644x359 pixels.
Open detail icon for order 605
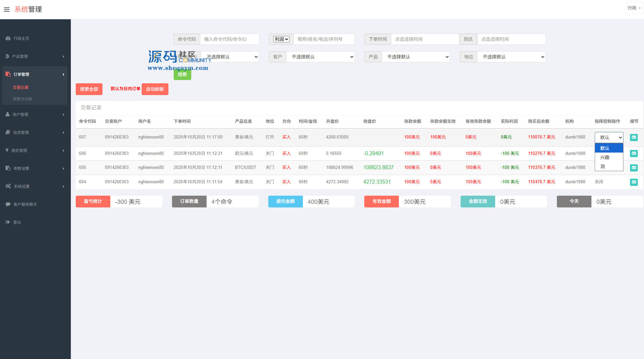tap(634, 168)
